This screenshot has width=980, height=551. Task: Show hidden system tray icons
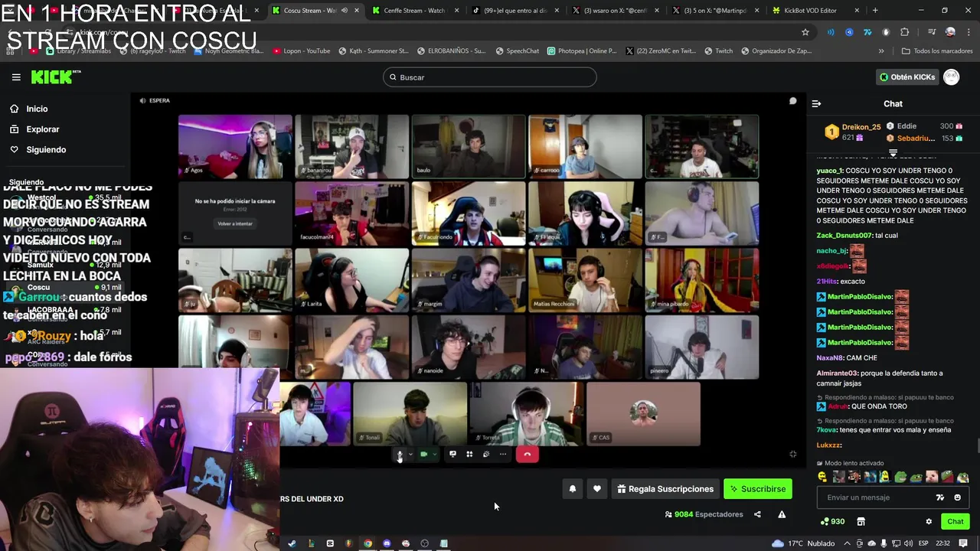[848, 543]
